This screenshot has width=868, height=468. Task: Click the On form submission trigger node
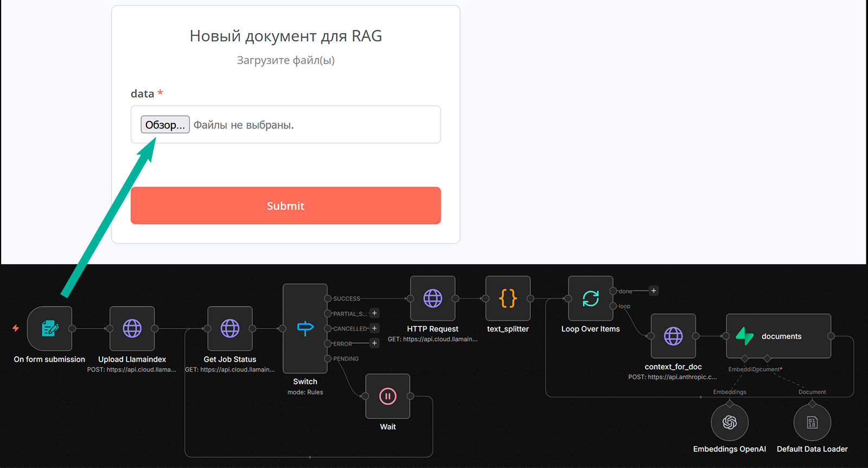tap(49, 329)
